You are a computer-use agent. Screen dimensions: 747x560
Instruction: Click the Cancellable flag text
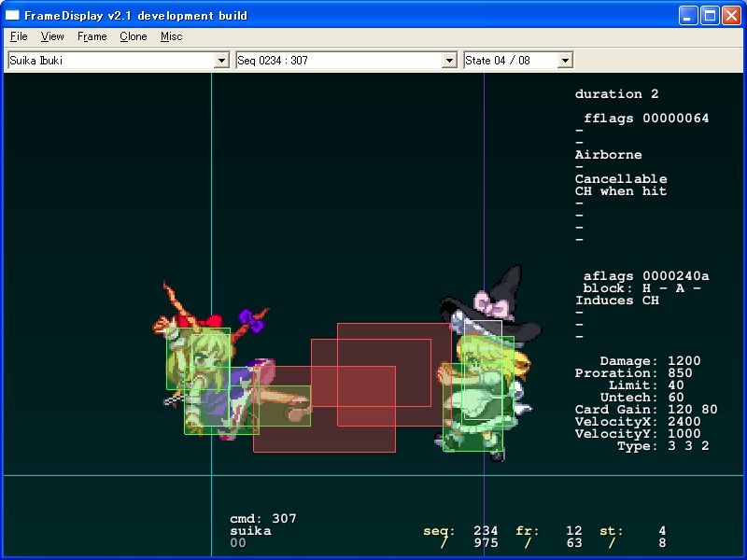(x=621, y=179)
